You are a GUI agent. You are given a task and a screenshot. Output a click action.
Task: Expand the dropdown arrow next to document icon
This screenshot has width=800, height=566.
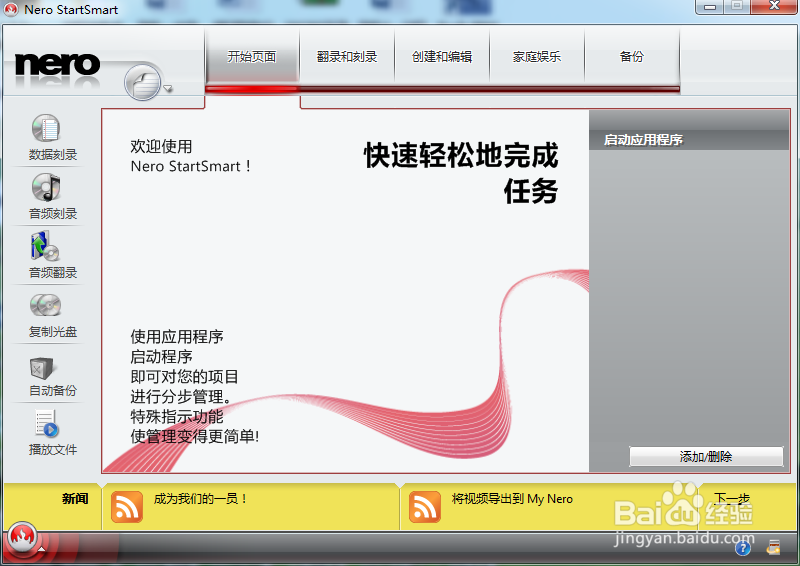click(x=168, y=88)
